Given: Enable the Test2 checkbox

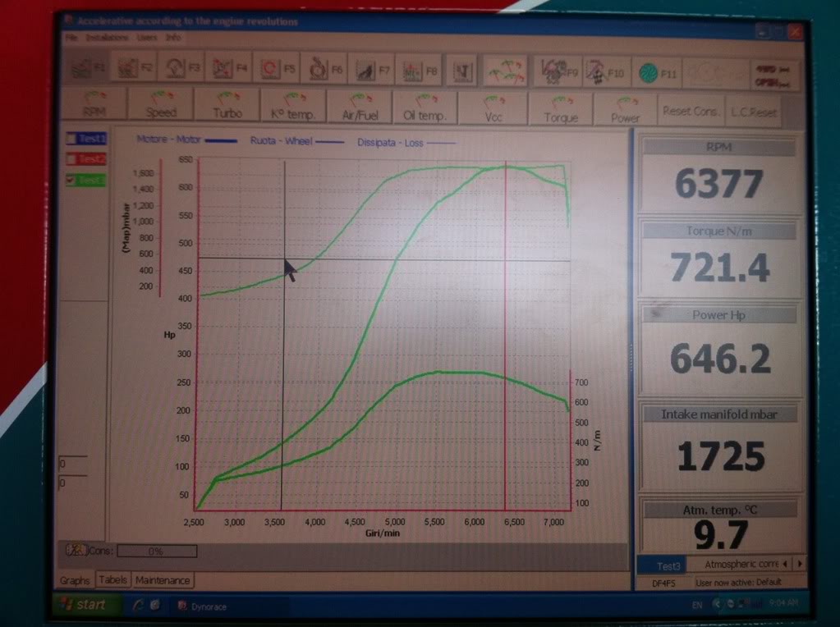Looking at the screenshot, I should 71,159.
